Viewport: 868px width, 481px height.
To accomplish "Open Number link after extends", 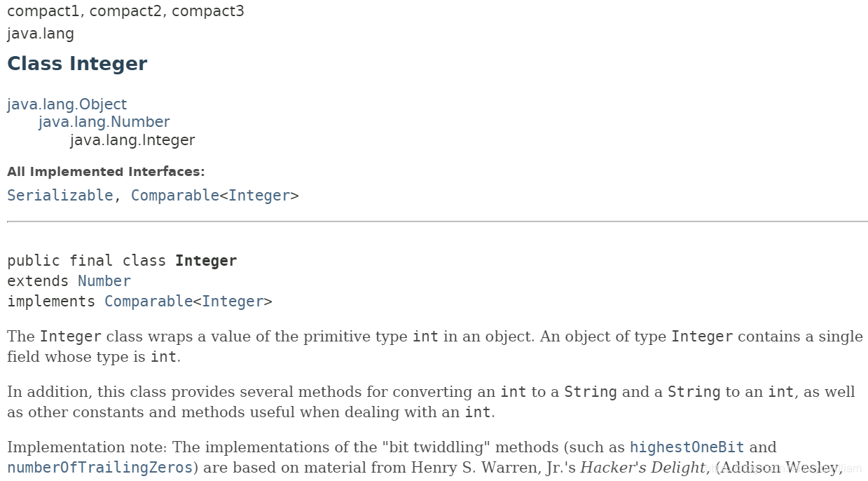I will pyautogui.click(x=104, y=281).
